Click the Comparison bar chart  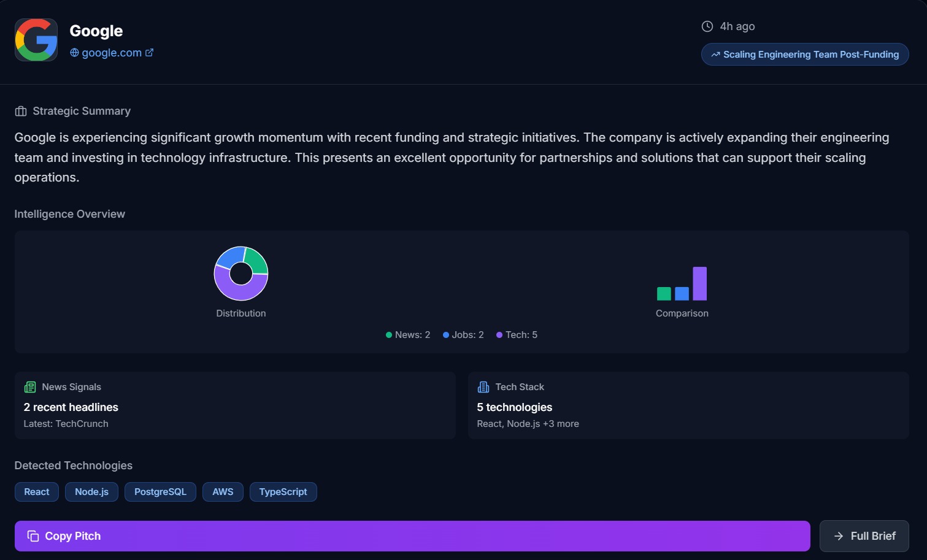(x=682, y=283)
